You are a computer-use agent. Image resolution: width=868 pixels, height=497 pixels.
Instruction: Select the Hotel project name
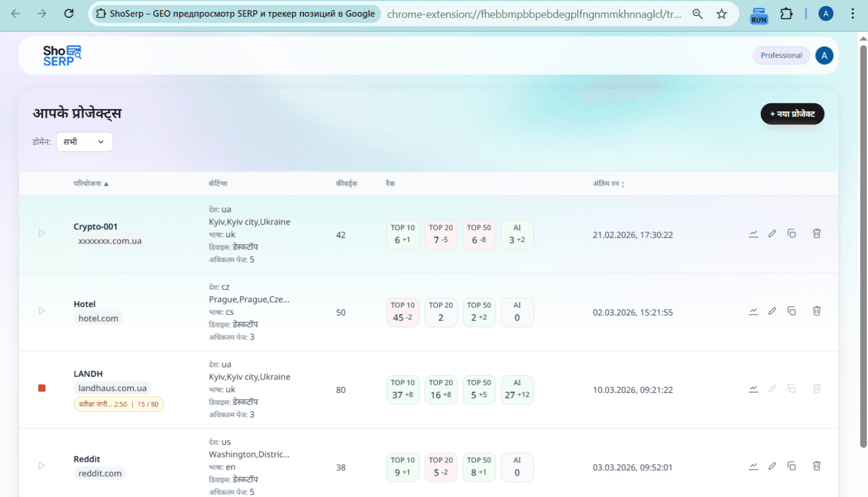84,304
